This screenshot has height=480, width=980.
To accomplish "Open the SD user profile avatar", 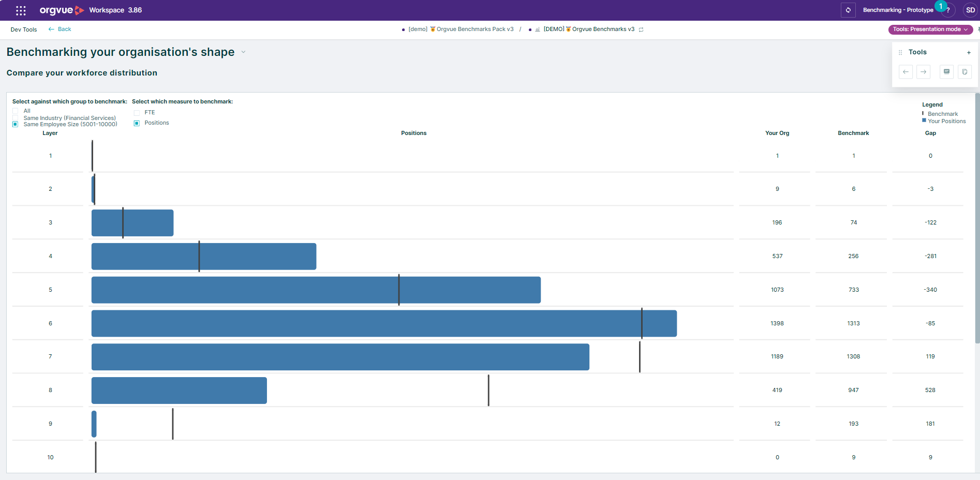I will pos(970,10).
